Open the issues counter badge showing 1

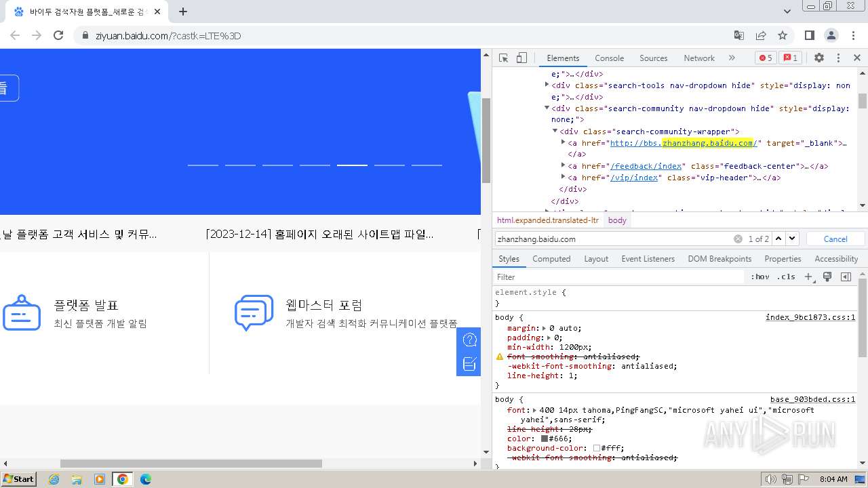pyautogui.click(x=790, y=58)
